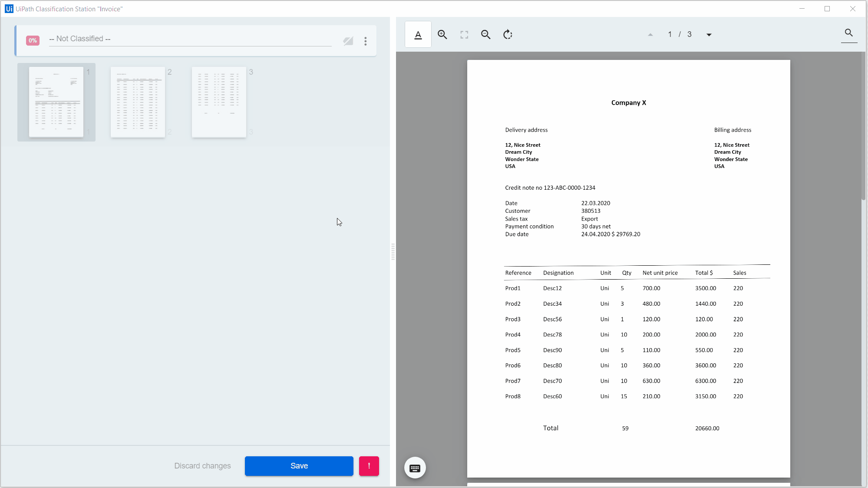
Task: Click the 30 days net value
Action: click(596, 227)
